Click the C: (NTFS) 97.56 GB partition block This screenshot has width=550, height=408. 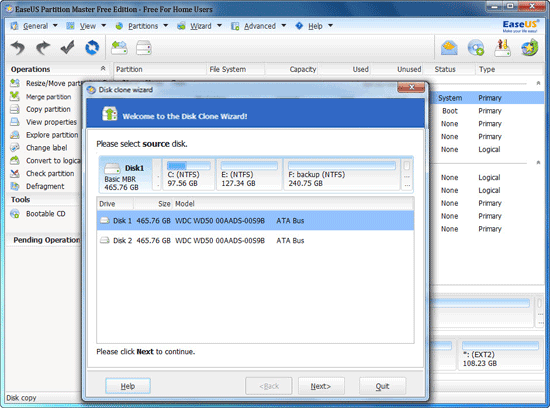tap(188, 174)
